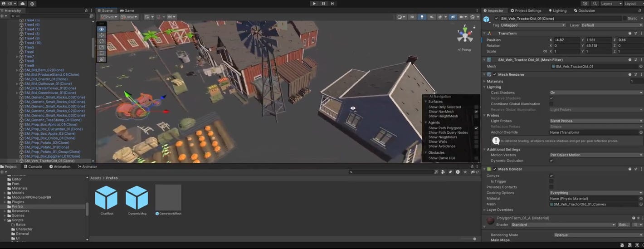Viewport: 644px width, 249px height.
Task: Toggle the Show NavMesh checkbox
Action: (476, 112)
